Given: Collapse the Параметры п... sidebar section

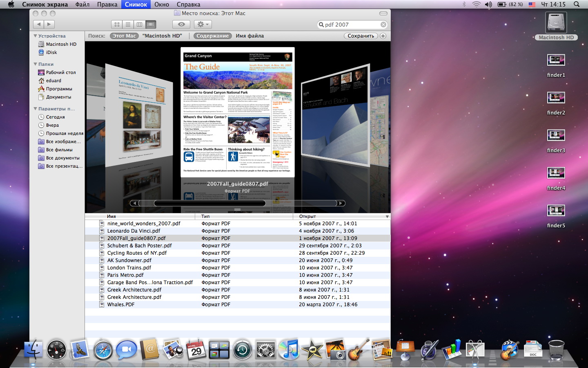Looking at the screenshot, I should 35,109.
